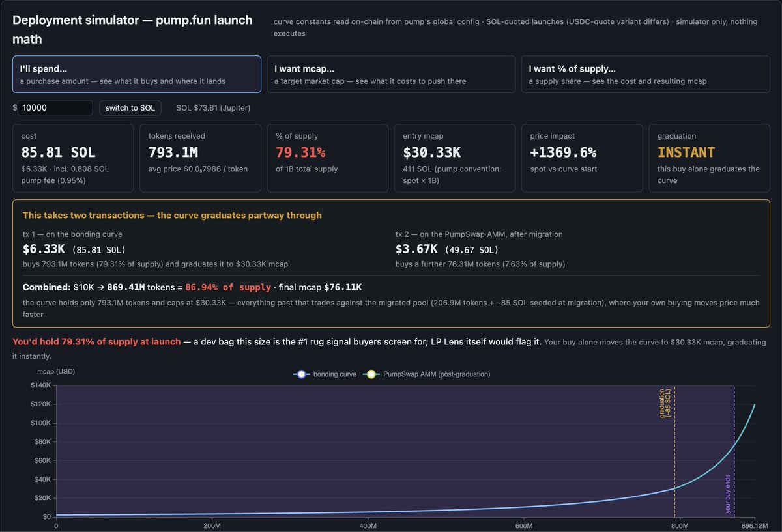This screenshot has width=782, height=532.
Task: Click the price impact value +1369.6%
Action: pyautogui.click(x=563, y=153)
